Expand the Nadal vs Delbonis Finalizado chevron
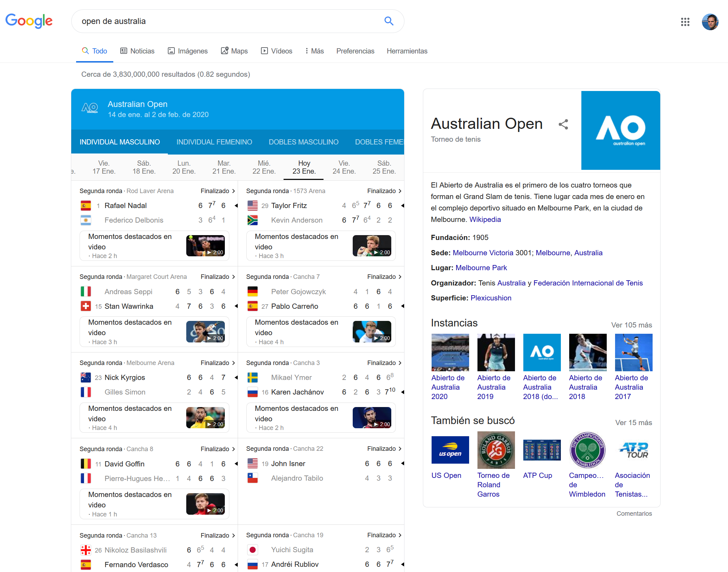The image size is (728, 572). (234, 191)
